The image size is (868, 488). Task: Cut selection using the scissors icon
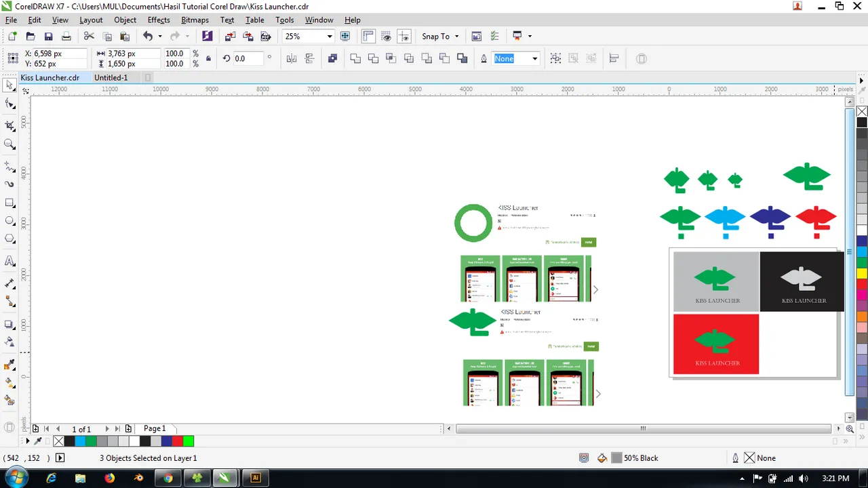pyautogui.click(x=89, y=37)
